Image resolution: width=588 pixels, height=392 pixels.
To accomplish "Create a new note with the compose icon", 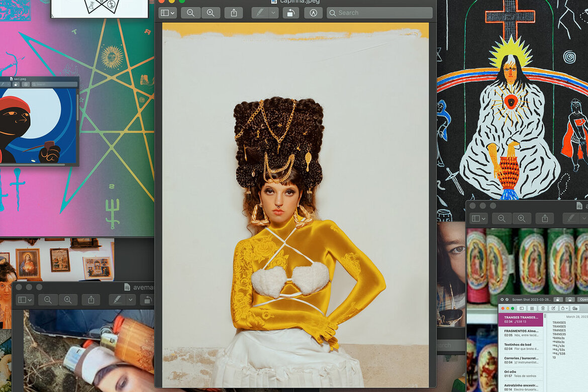I will click(x=553, y=309).
